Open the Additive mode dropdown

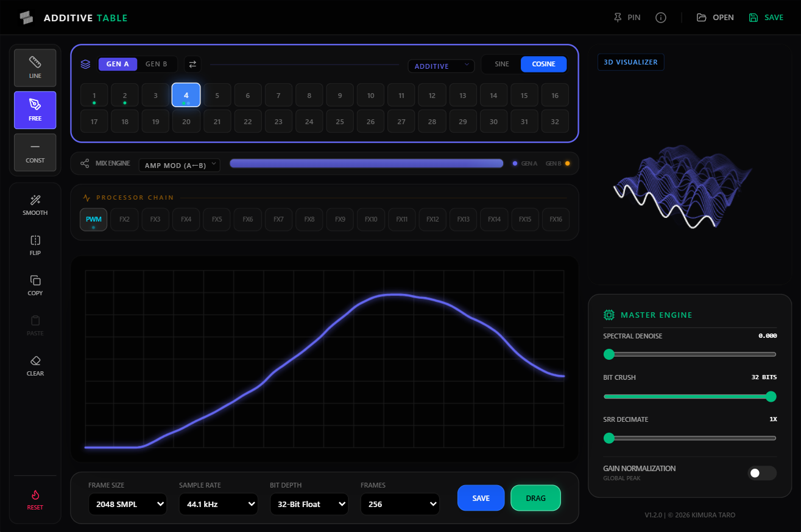coord(441,66)
